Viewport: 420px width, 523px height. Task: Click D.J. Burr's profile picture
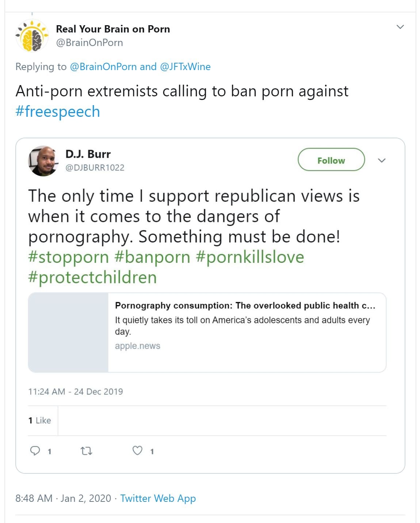pyautogui.click(x=43, y=161)
